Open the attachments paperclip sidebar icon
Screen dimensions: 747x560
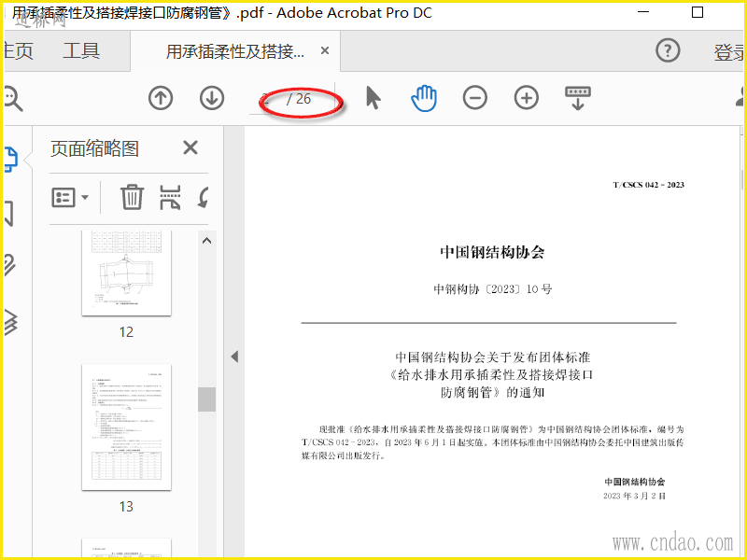click(x=10, y=265)
